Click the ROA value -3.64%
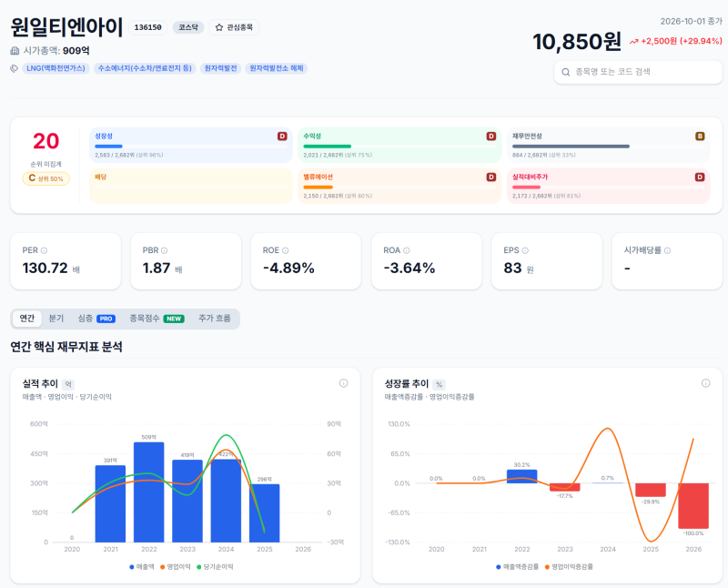Image resolution: width=728 pixels, height=588 pixels. tap(409, 268)
